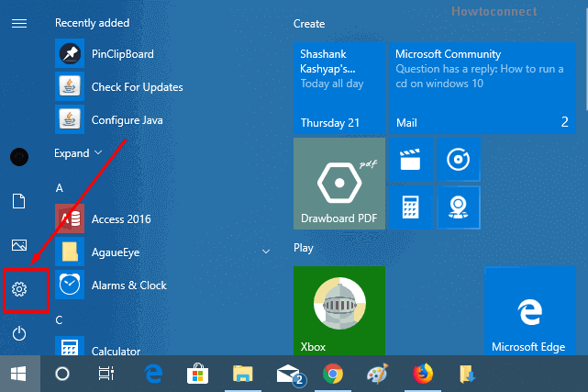Viewport: 588px width, 392px height.
Task: Open Cortana circle on taskbar
Action: [62, 374]
